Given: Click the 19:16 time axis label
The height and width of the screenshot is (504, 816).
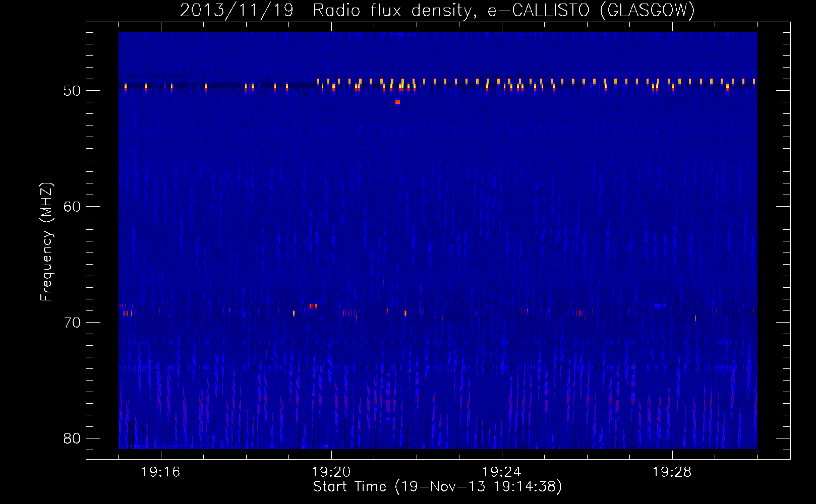Looking at the screenshot, I should [x=161, y=472].
